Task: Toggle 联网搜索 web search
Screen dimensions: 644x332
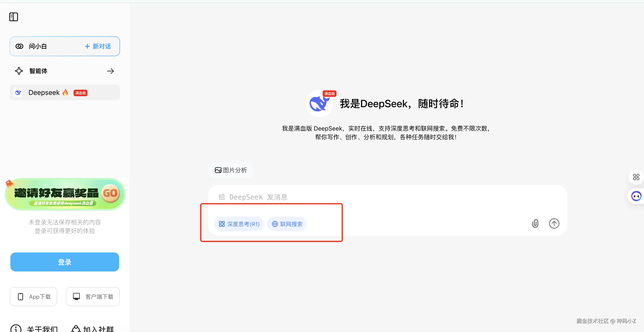Action: tap(287, 224)
